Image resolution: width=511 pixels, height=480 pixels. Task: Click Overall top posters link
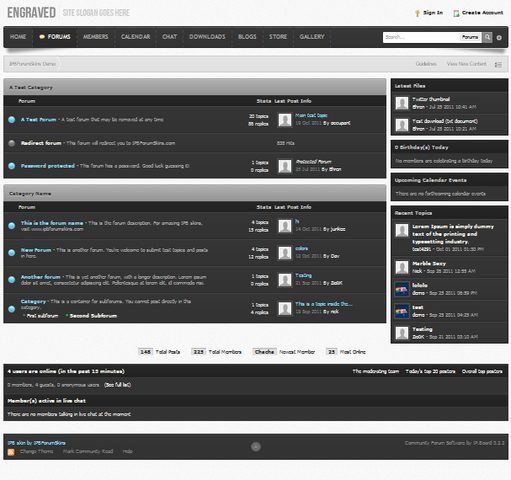click(x=482, y=371)
